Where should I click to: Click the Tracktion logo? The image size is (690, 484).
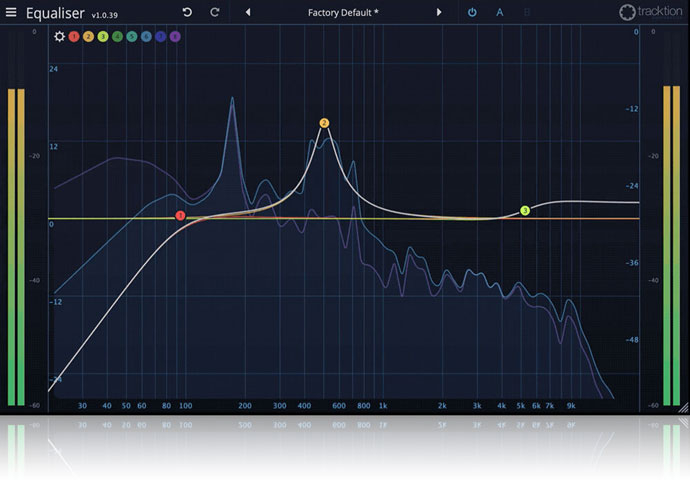(x=649, y=13)
